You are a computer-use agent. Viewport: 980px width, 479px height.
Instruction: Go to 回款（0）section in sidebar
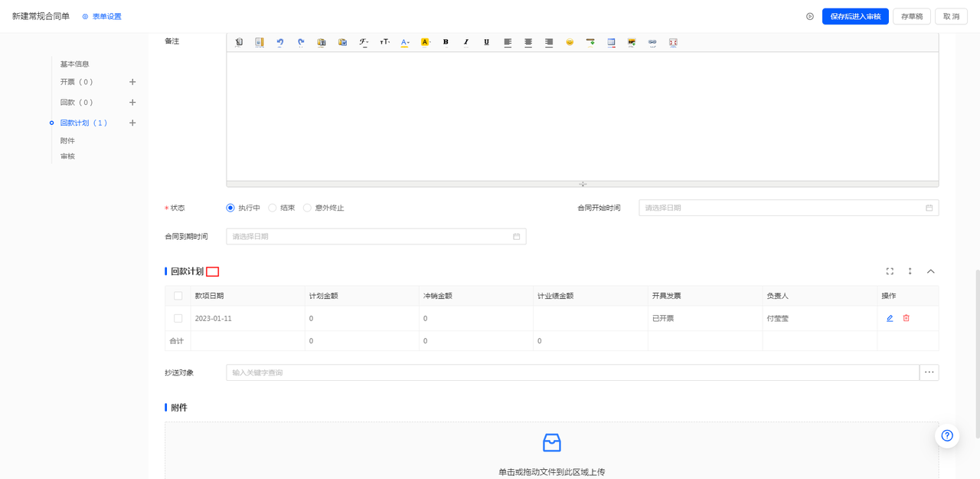click(77, 103)
